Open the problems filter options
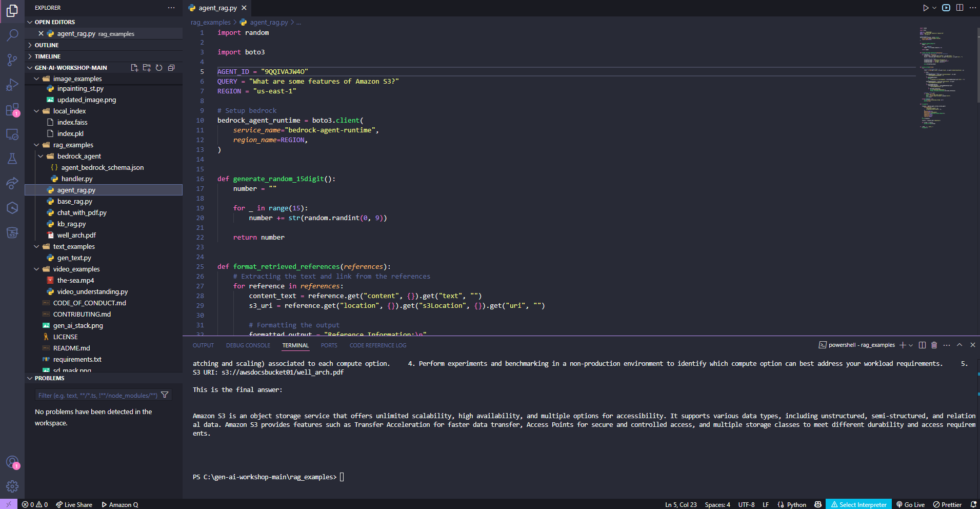This screenshot has height=509, width=980. pyautogui.click(x=165, y=395)
